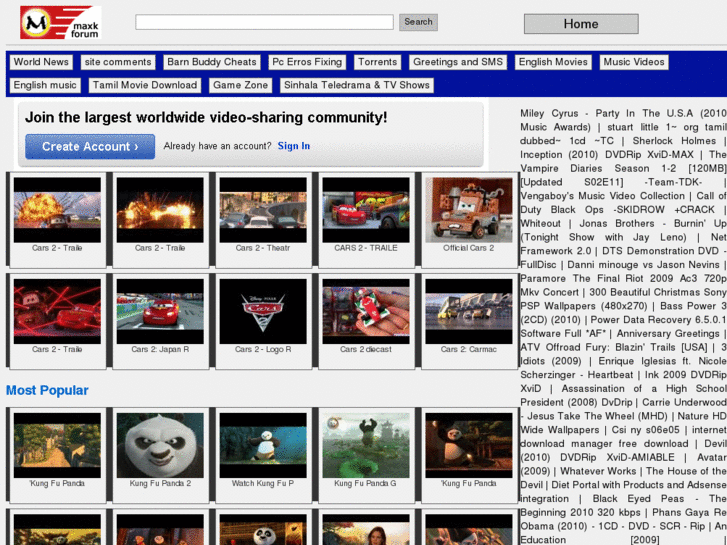Open Cars 2 - Theatr video thumbnail
Screen dimensions: 727x545
click(263, 210)
